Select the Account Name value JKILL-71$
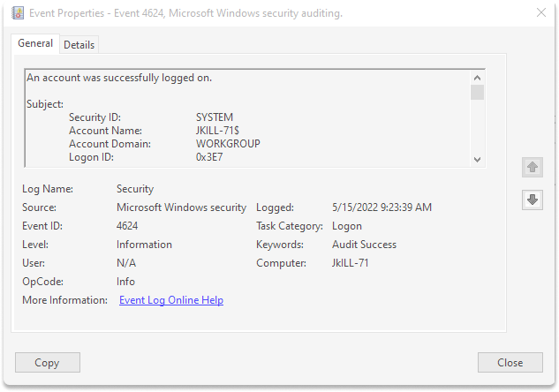559x392 pixels. pyautogui.click(x=217, y=131)
